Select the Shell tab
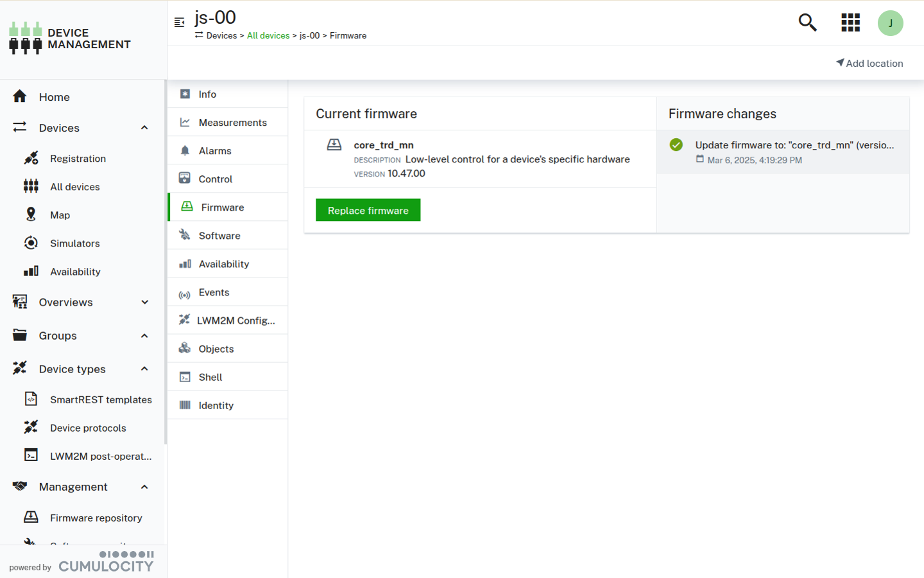The image size is (924, 578). point(210,377)
